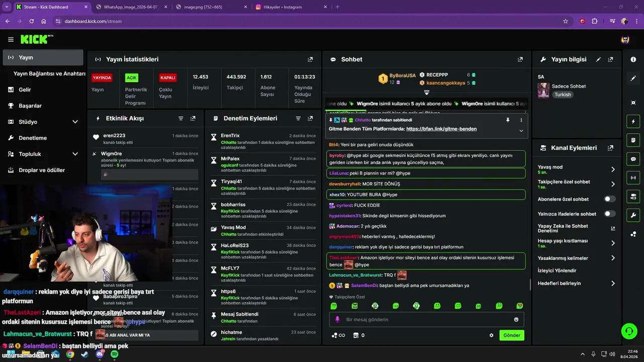Pop out the Kanal Eylemleri panel

[610, 148]
